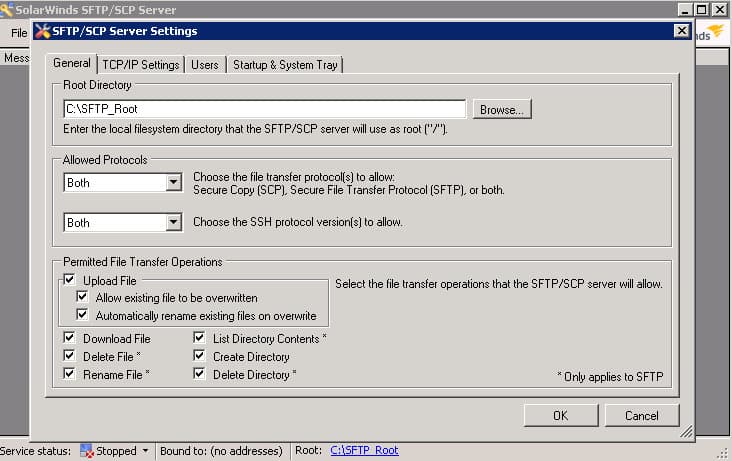Expand the file transfer protocol dropdown

(173, 183)
